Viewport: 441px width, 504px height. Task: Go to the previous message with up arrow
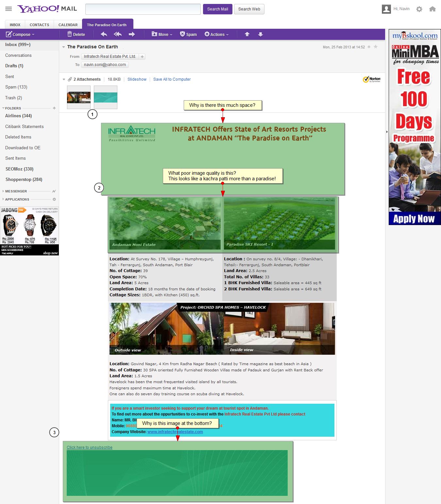pyautogui.click(x=247, y=34)
